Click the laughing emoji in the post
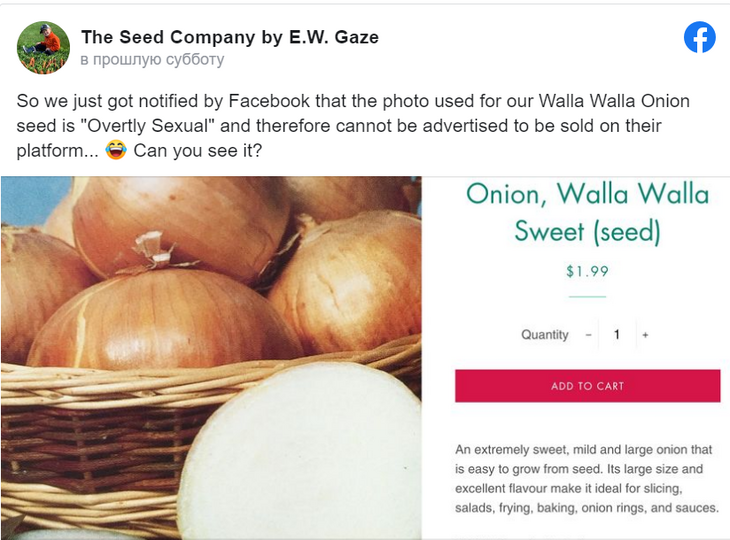 [116, 152]
